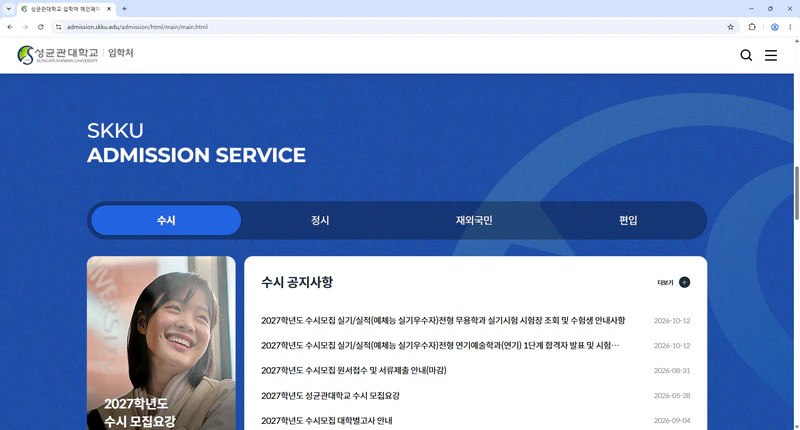Click the date 2026-08-31
800x430 pixels.
[672, 370]
